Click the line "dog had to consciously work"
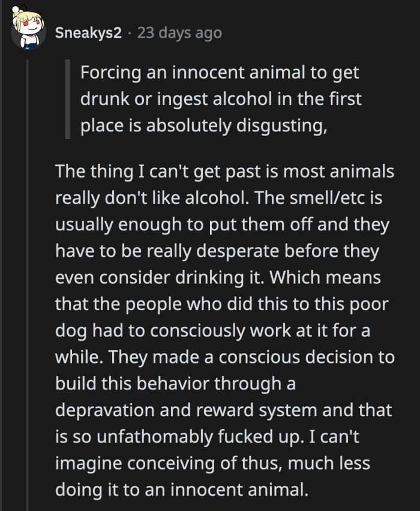The width and height of the screenshot is (420, 511). 212,330
